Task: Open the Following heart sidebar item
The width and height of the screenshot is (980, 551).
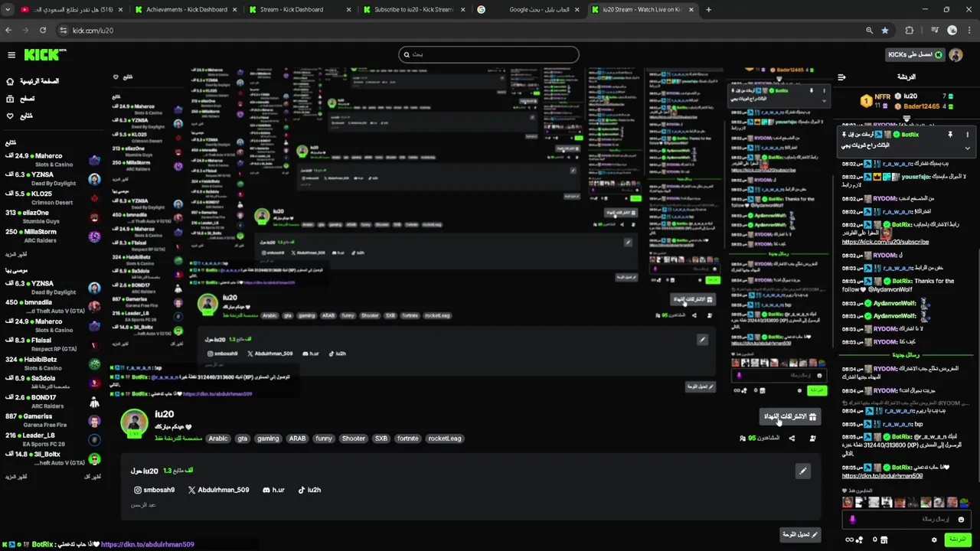Action: click(x=19, y=116)
